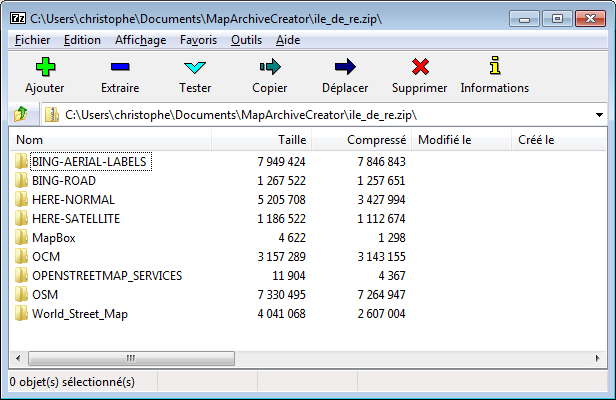Image resolution: width=616 pixels, height=400 pixels.
Task: Click the scrollbar left arrow
Action: coord(18,358)
